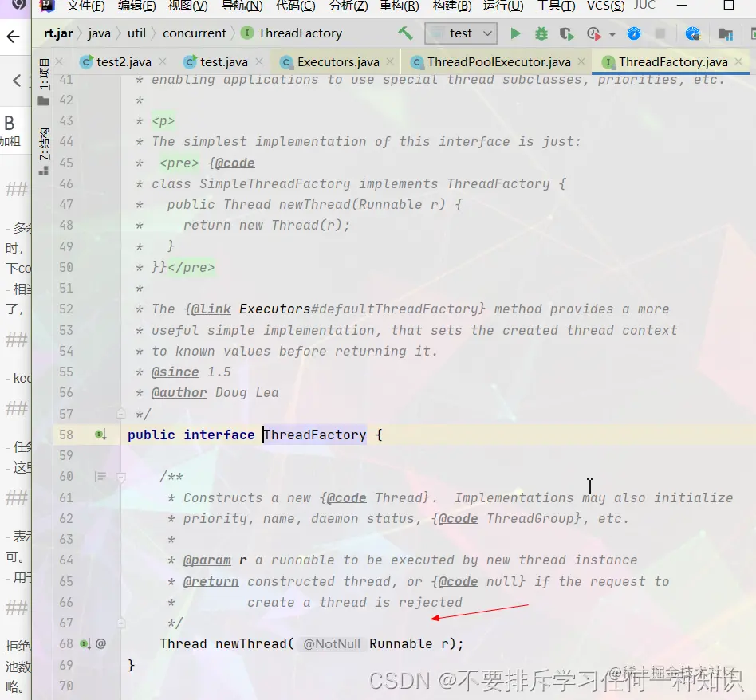Open the 代码(C) menu
The image size is (756, 700).
(295, 6)
